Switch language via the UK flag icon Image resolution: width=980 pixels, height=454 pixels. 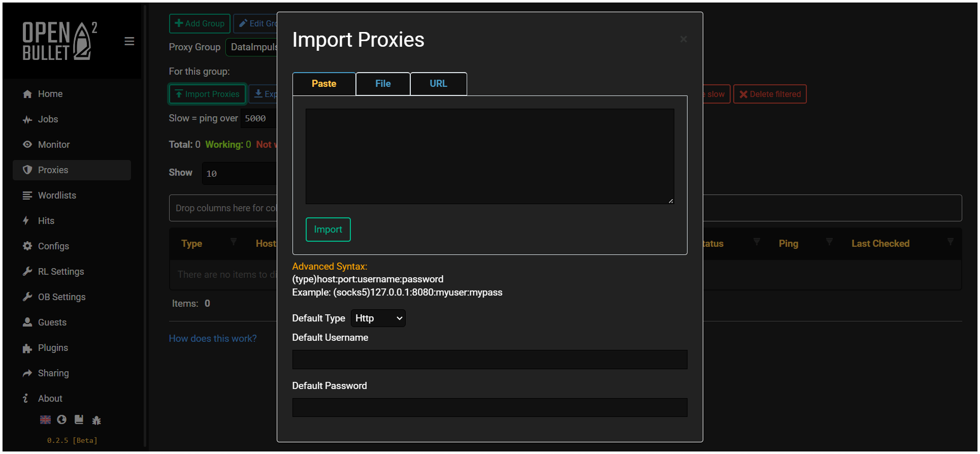tap(45, 419)
